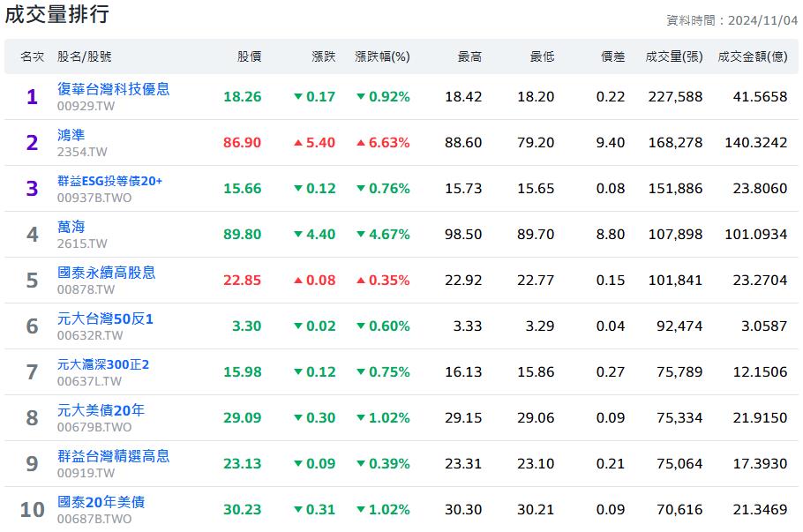Click the high price 23.31 value
The width and height of the screenshot is (803, 532).
click(x=463, y=463)
